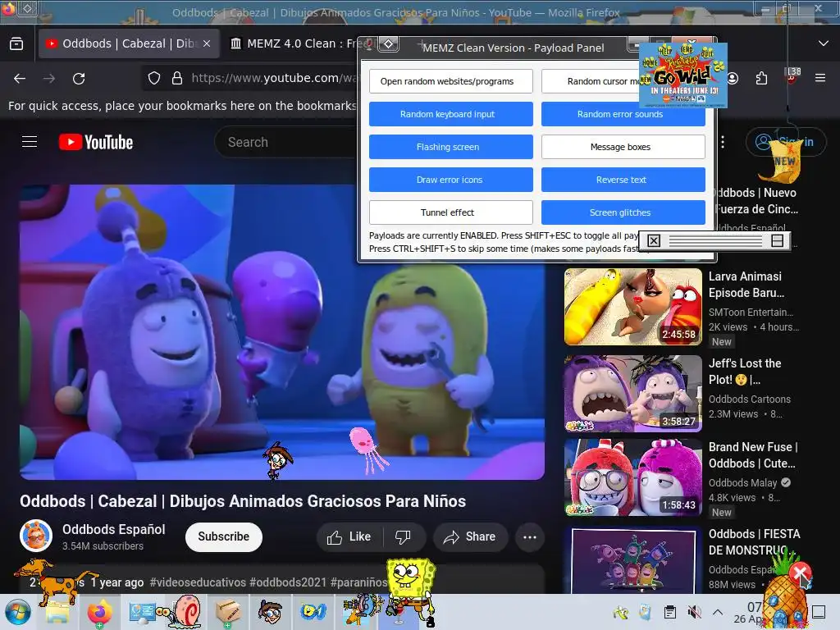Screen dimensions: 840x630
Task: Open Firefox View in tab bar
Action: point(16,43)
